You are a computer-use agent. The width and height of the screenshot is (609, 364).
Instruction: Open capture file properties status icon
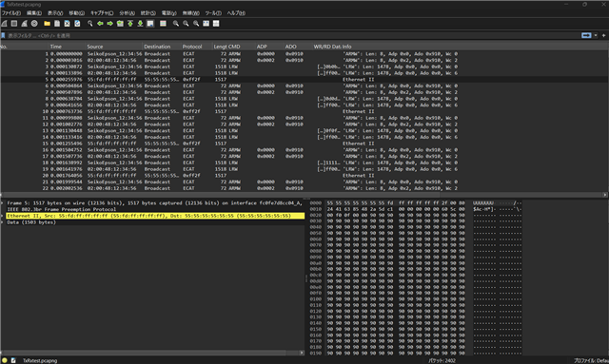(13, 360)
